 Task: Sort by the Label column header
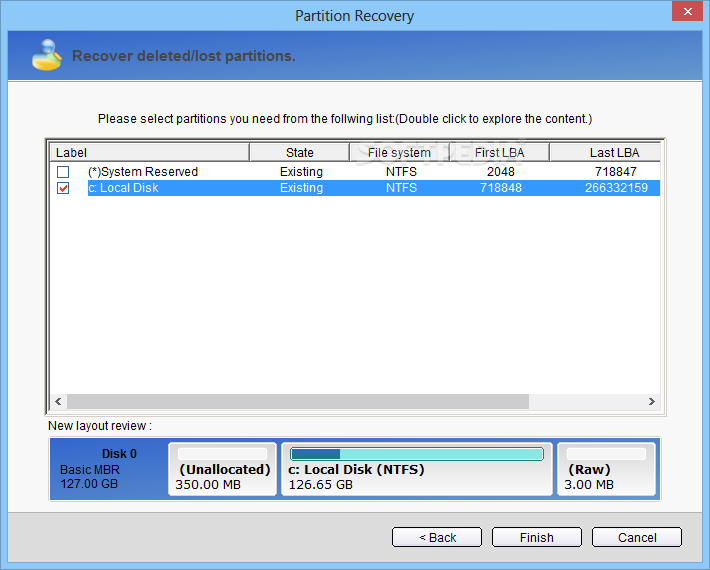pos(149,153)
